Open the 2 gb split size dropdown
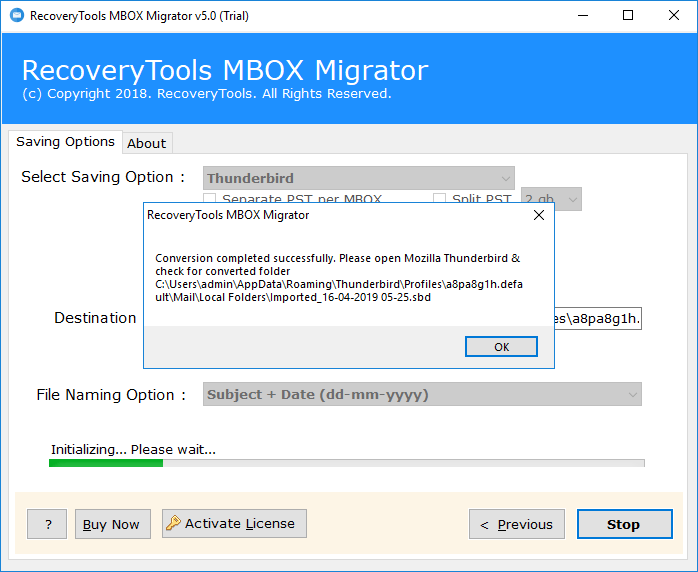The width and height of the screenshot is (698, 572). click(x=551, y=199)
